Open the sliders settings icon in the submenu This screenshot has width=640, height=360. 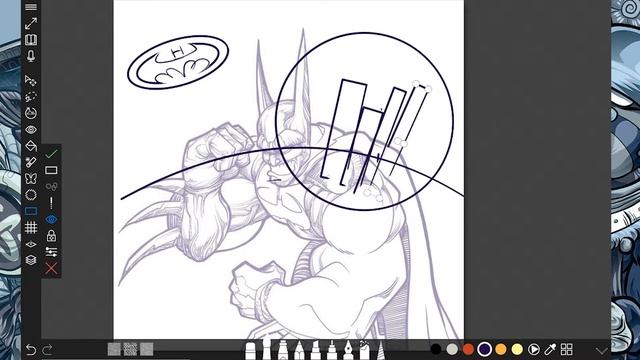[x=51, y=252]
